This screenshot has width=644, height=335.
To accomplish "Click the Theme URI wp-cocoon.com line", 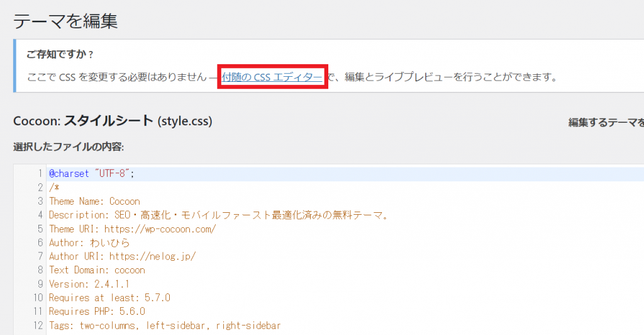I will pyautogui.click(x=132, y=229).
